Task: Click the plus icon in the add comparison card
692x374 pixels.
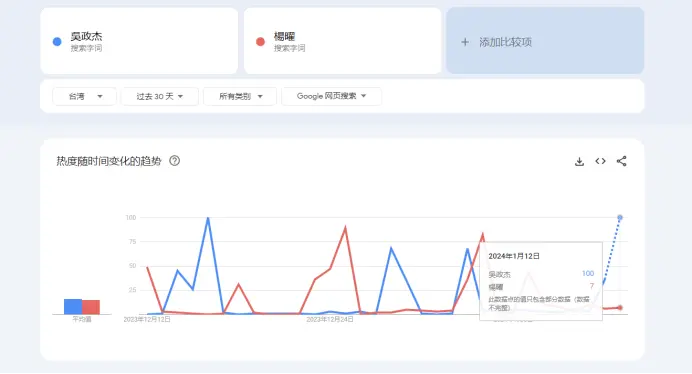Action: point(465,42)
